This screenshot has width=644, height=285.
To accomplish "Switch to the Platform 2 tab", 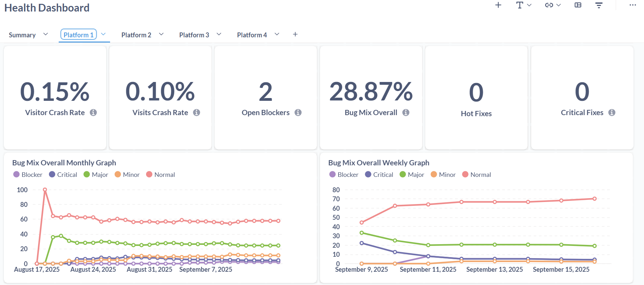I will tap(136, 35).
